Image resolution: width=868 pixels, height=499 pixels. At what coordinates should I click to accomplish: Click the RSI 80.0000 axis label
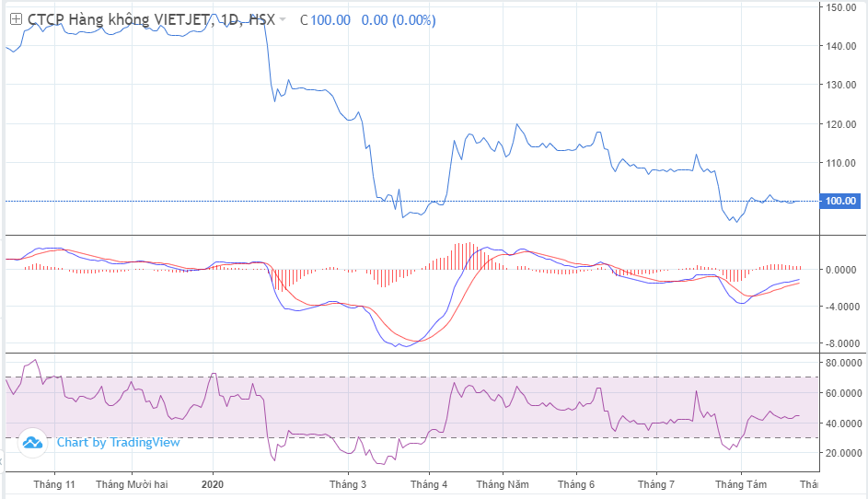[844, 364]
